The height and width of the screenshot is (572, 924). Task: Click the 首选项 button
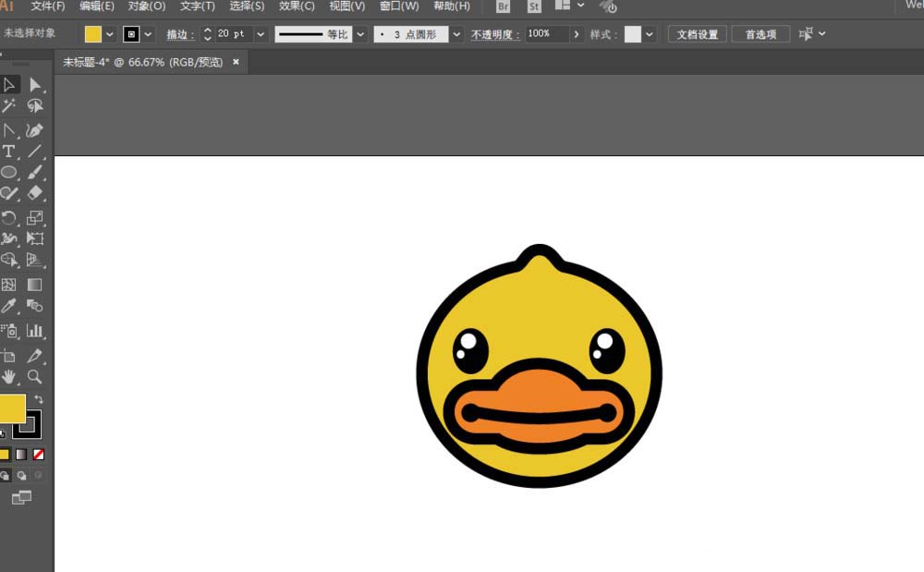[760, 33]
